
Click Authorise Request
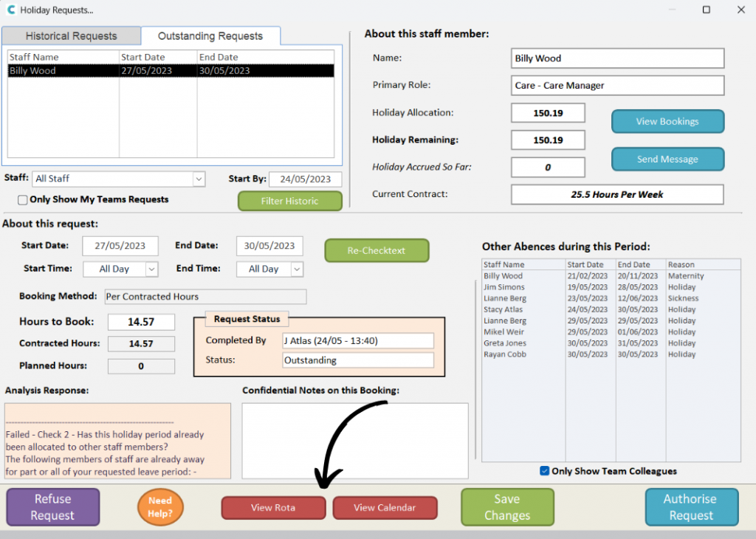[691, 507]
